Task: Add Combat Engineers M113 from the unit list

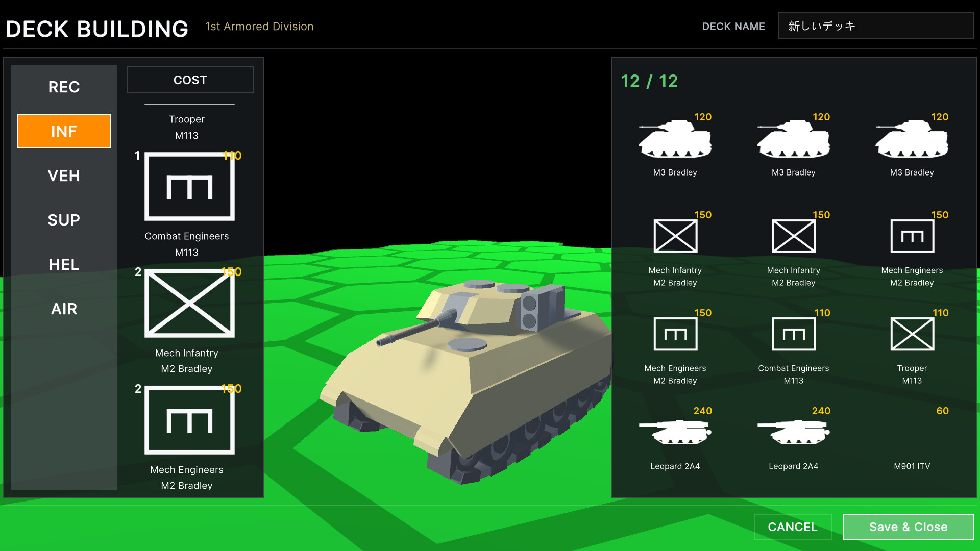Action: (189, 187)
